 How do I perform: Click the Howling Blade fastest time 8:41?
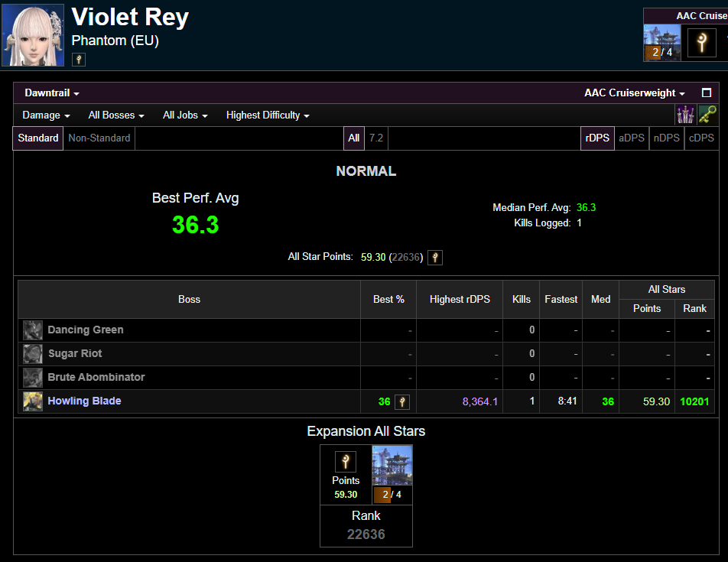pos(567,401)
